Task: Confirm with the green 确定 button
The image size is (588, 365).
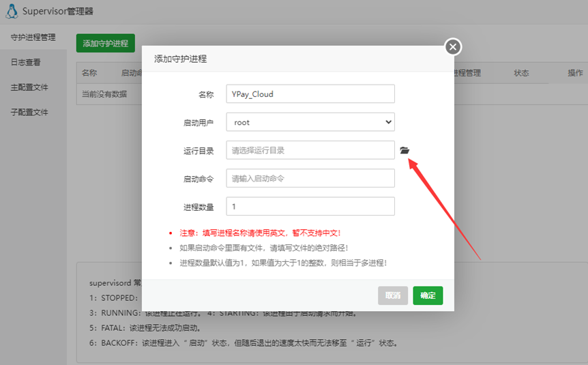Action: click(428, 295)
